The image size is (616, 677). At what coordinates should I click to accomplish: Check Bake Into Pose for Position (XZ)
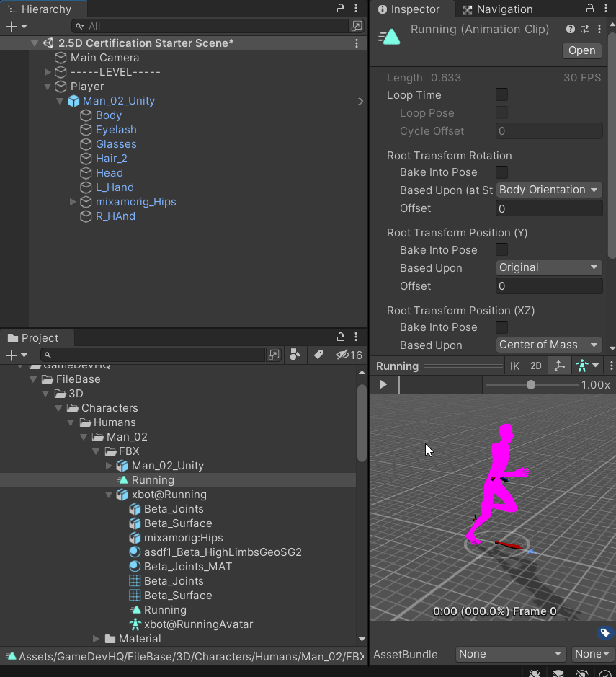coord(501,327)
